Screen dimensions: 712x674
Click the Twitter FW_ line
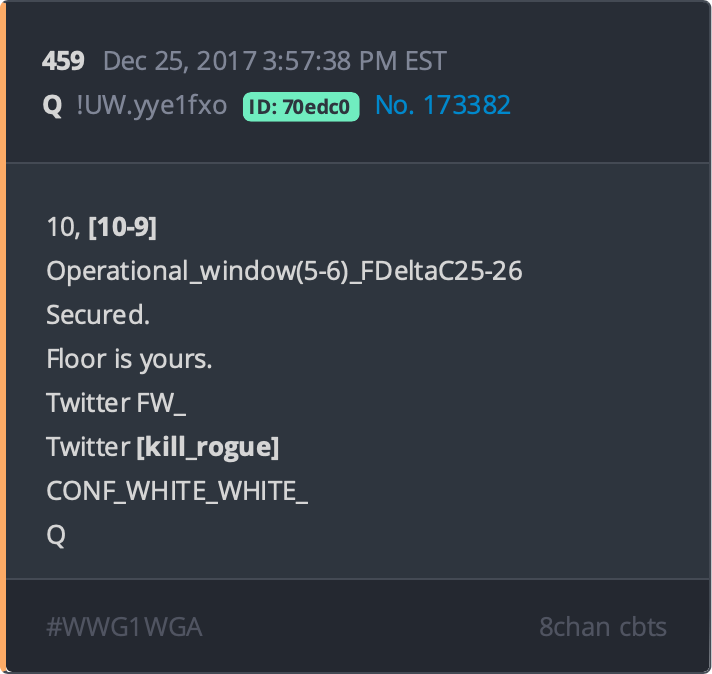point(116,403)
